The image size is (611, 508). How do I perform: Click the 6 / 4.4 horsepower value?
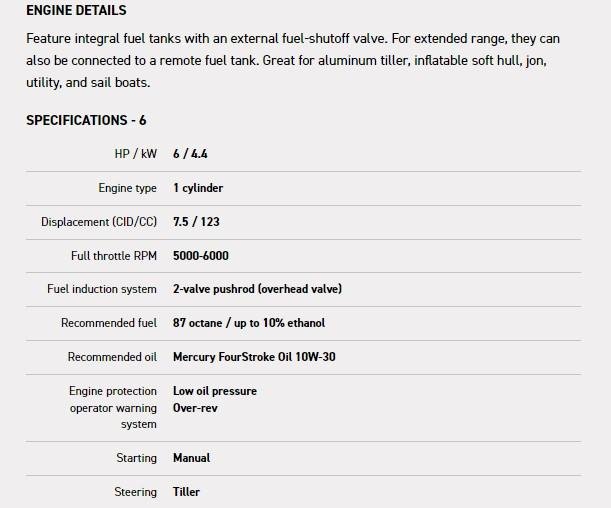(x=190, y=154)
